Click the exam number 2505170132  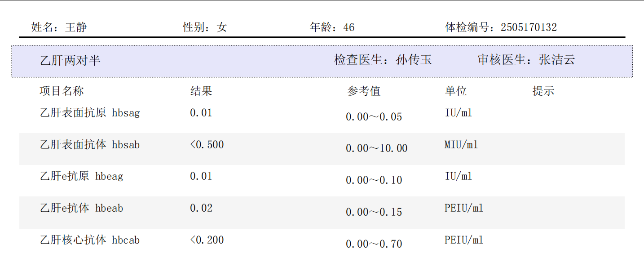[529, 27]
